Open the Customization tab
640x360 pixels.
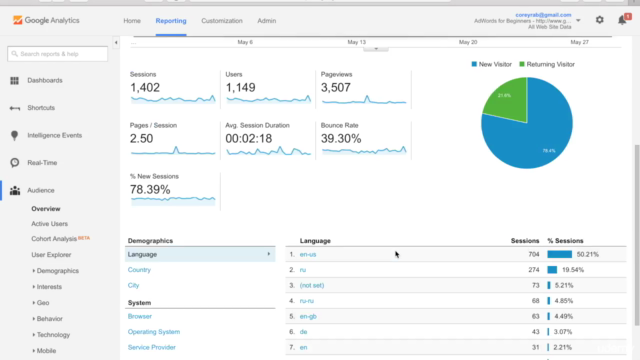coord(222,21)
